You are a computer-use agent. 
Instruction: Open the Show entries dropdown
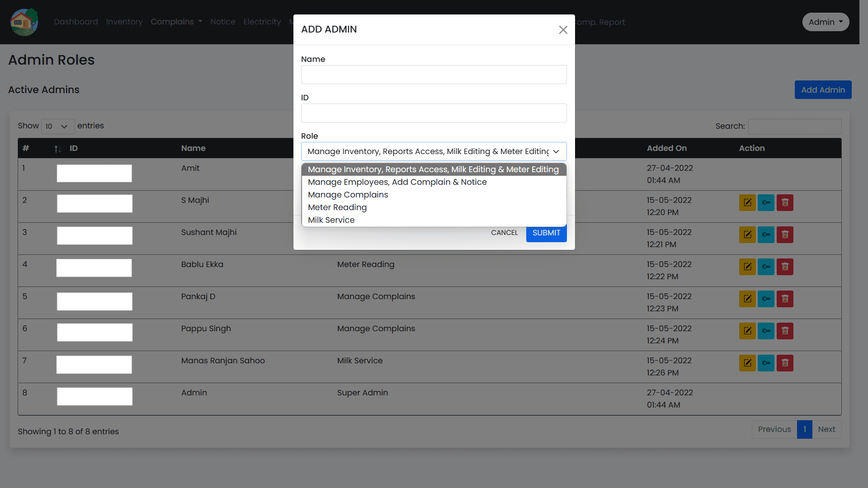pos(57,127)
